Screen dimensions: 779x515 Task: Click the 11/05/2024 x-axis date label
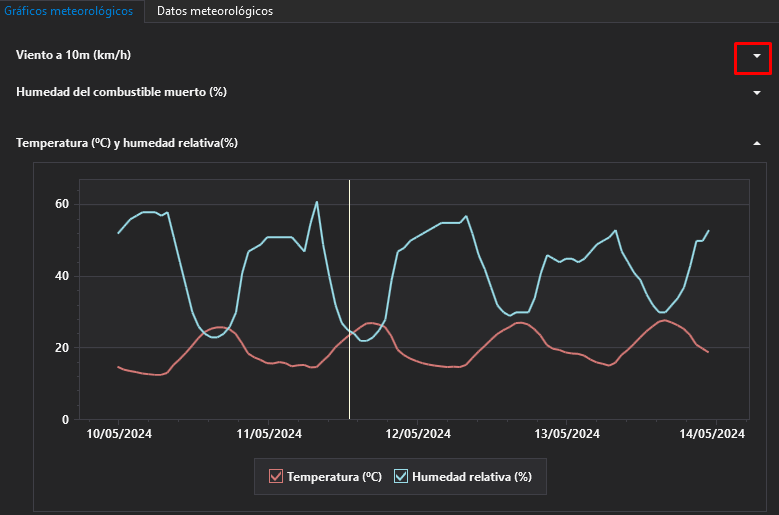click(x=268, y=434)
